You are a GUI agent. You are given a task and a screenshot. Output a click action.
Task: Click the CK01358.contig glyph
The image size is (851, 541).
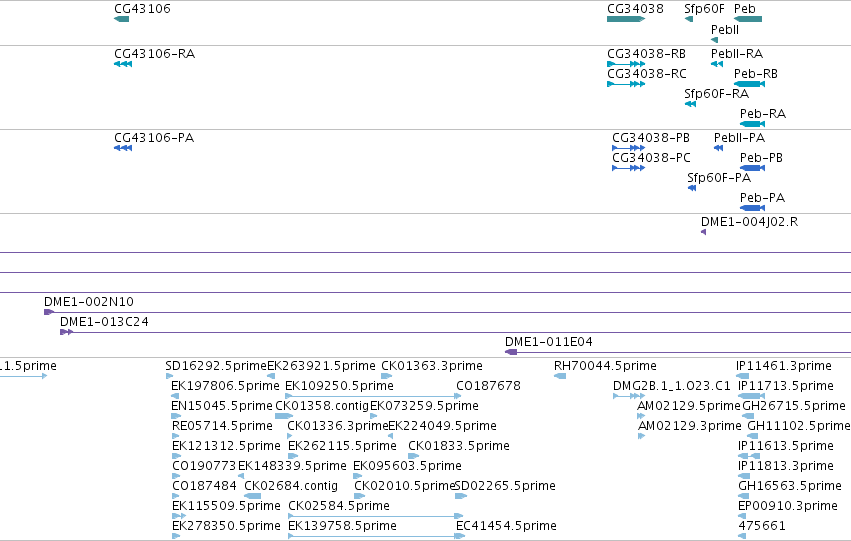284,416
